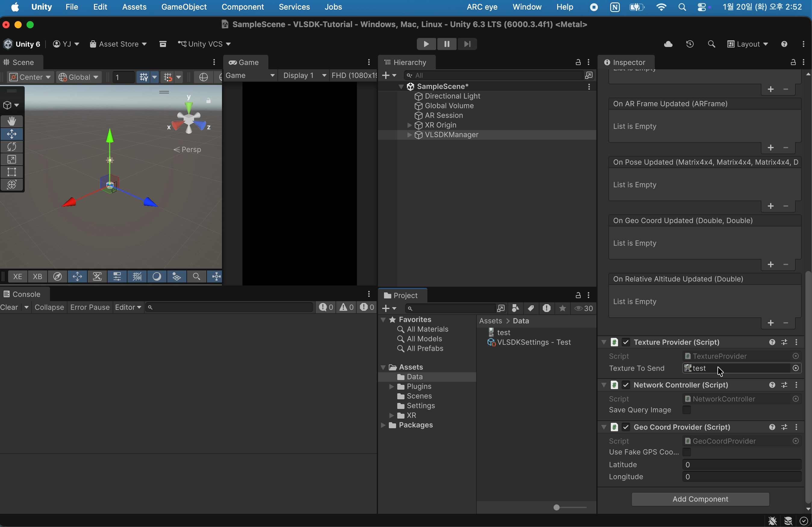812x527 pixels.
Task: Click the Clear button in the Console
Action: [x=10, y=308]
